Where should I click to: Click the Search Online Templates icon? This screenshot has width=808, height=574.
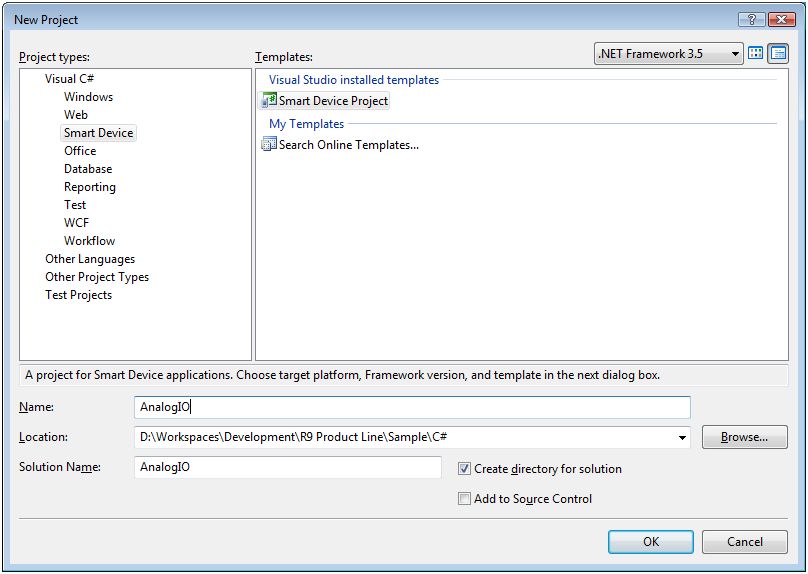click(268, 145)
